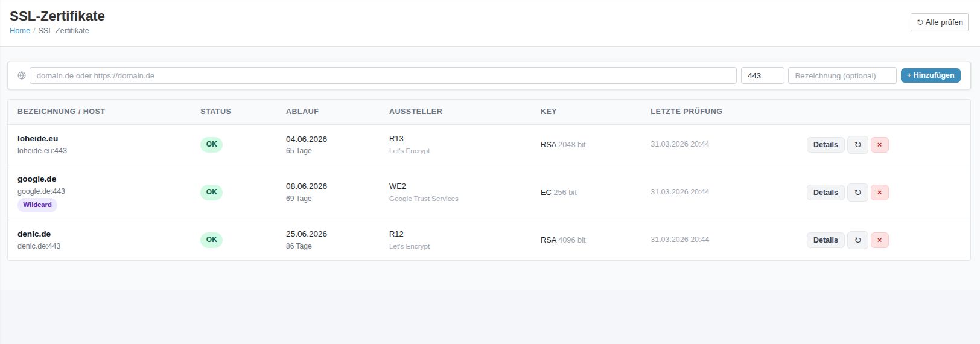This screenshot has width=980, height=344.
Task: Go to Home breadcrumb link
Action: click(x=20, y=31)
